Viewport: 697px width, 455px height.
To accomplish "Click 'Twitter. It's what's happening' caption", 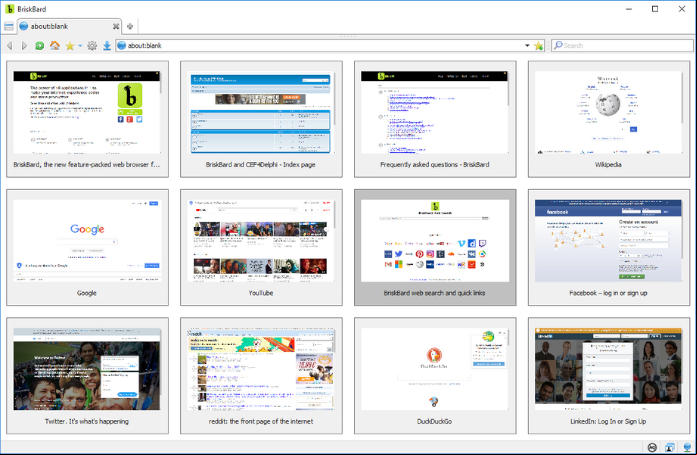I will pyautogui.click(x=87, y=421).
